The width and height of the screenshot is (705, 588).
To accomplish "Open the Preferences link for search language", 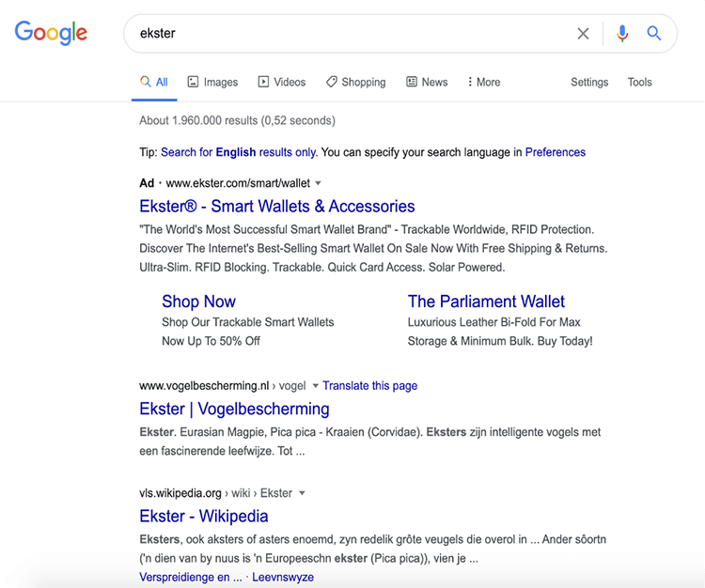I will pyautogui.click(x=555, y=152).
